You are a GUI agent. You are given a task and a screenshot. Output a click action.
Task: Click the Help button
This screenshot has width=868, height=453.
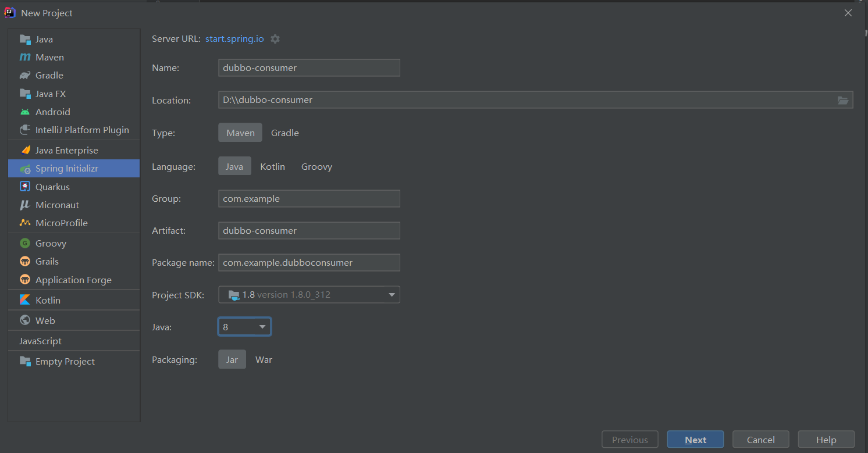[826, 440]
